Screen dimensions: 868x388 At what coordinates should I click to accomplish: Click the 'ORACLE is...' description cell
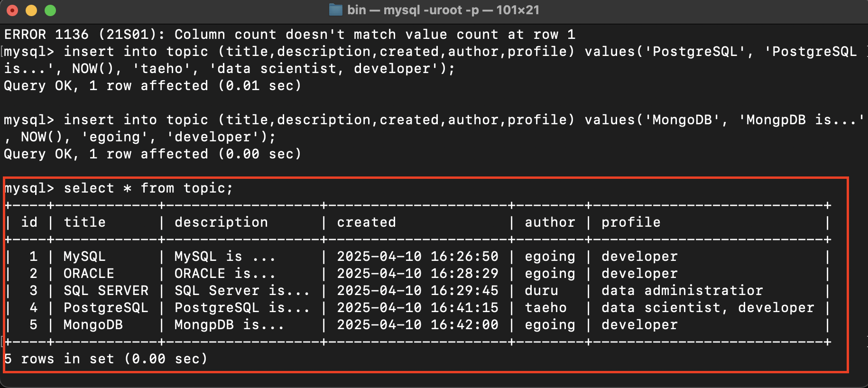[225, 274]
